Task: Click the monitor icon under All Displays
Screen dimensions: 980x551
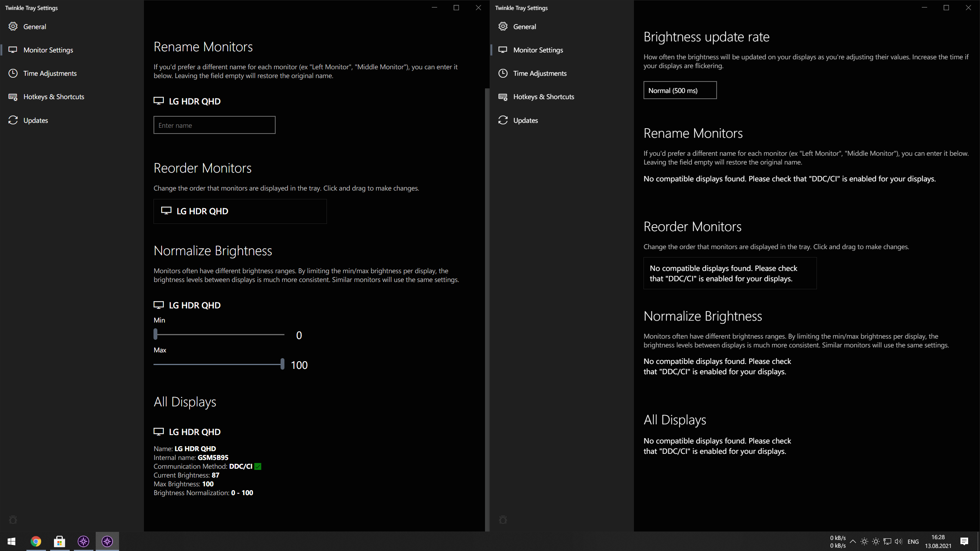Action: 159,431
